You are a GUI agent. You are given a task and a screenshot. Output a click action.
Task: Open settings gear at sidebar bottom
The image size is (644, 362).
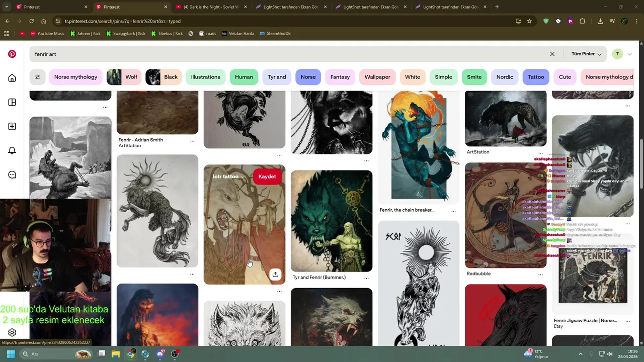click(x=12, y=332)
